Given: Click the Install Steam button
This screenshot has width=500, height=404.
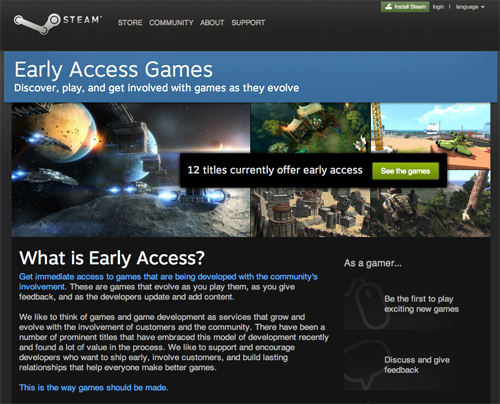Looking at the screenshot, I should click(405, 7).
